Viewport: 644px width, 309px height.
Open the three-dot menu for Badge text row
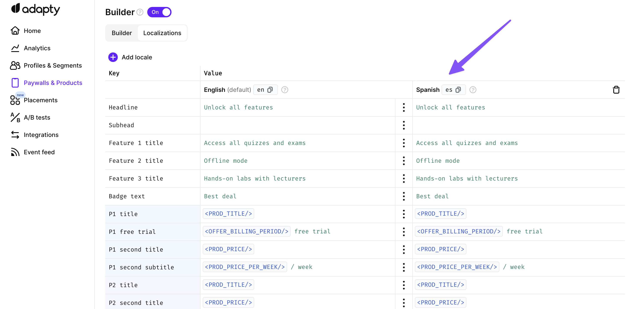click(x=403, y=196)
